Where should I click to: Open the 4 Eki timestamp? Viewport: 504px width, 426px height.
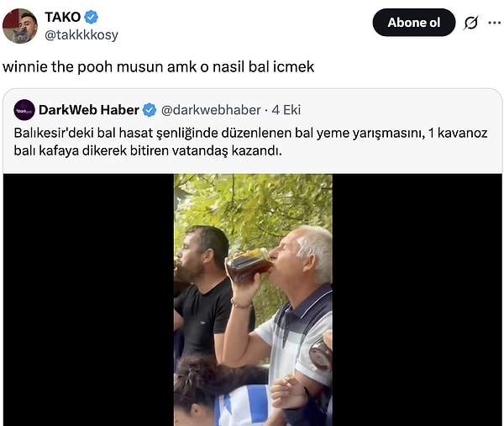(x=286, y=110)
